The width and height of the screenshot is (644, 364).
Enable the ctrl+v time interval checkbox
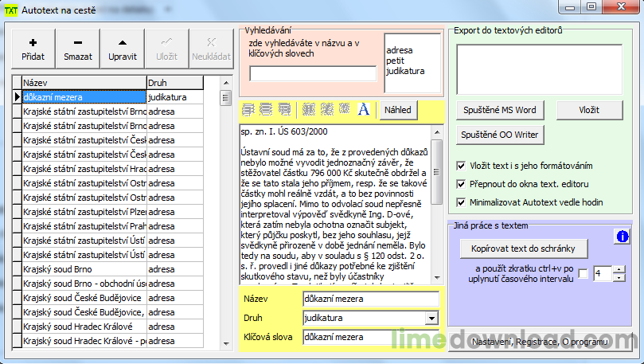(584, 274)
